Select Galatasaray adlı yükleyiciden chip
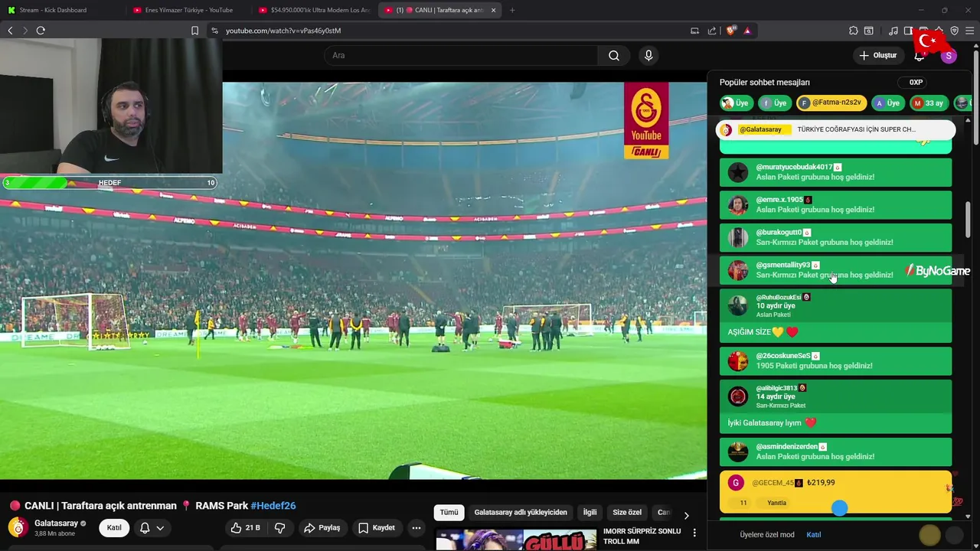This screenshot has width=980, height=551. coord(521,512)
